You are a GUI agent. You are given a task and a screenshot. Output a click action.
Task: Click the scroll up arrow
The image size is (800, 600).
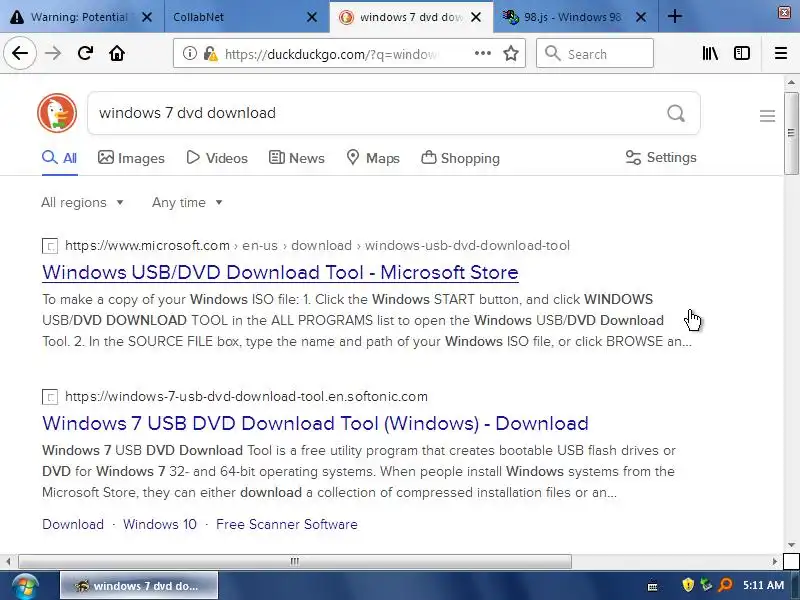[x=791, y=82]
